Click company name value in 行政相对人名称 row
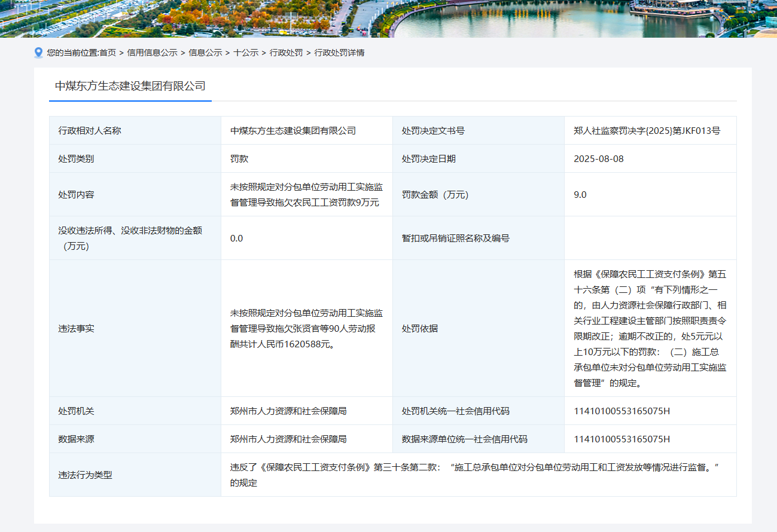This screenshot has width=777, height=532. 293,130
